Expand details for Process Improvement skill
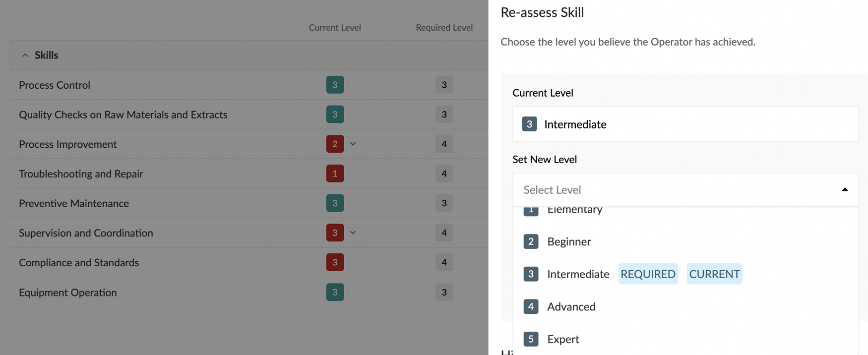The height and width of the screenshot is (355, 868). click(x=353, y=144)
